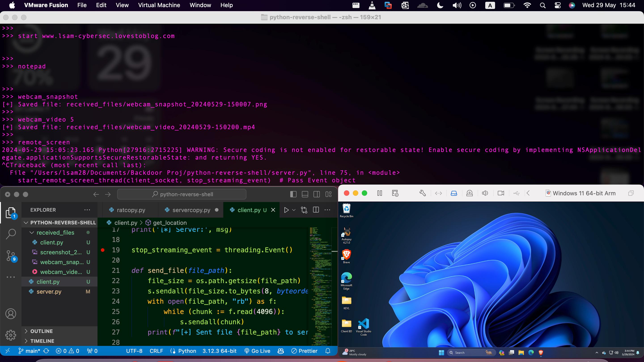
Task: Collapse the received_files folder
Action: point(32,233)
